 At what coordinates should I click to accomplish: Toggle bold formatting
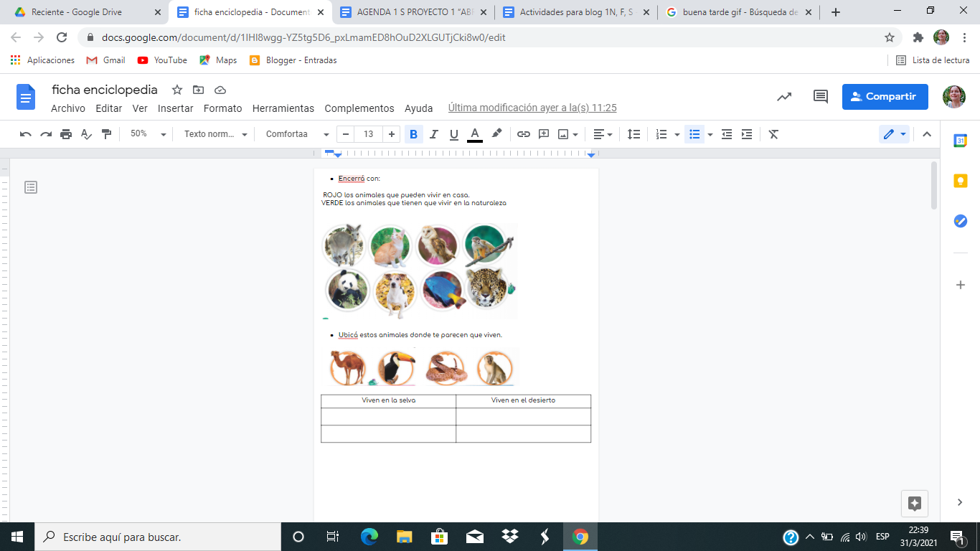[413, 134]
